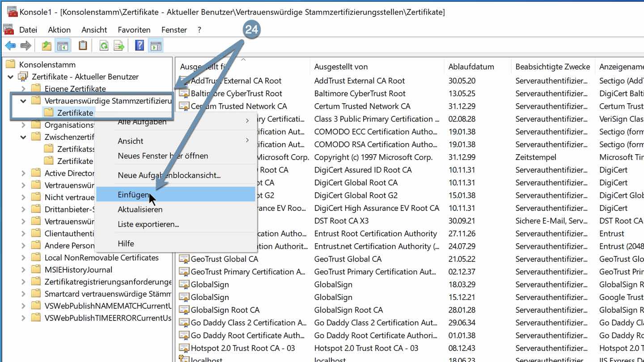The image size is (644, 362).
Task: Click the certificate snap-in icon beside Zertifikate - Aktueller Benutzer
Action: point(23,76)
